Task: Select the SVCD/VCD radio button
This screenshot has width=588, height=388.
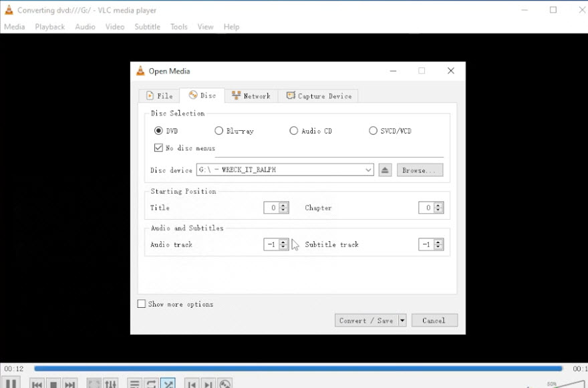Action: [373, 130]
